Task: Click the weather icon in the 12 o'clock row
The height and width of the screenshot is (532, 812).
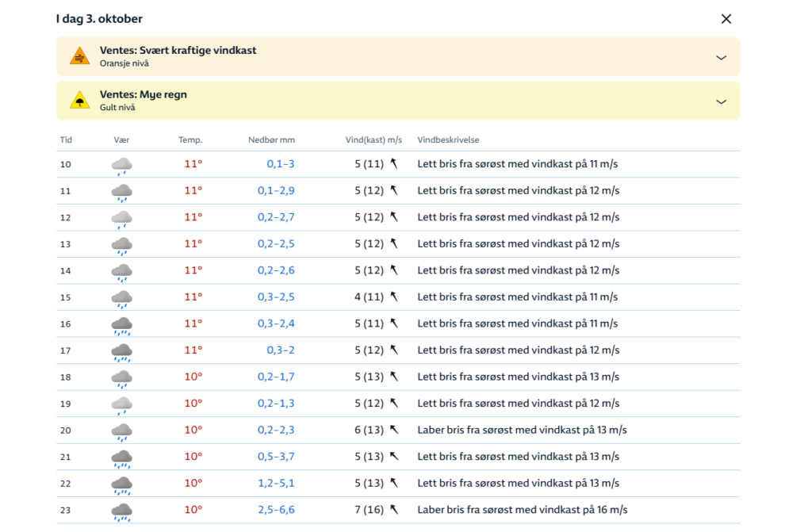Action: pos(121,218)
